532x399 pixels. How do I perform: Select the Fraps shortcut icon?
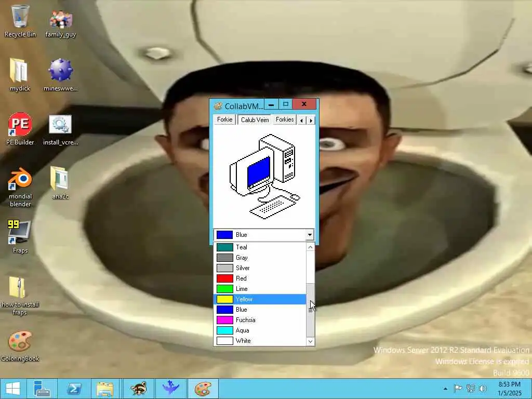pos(20,236)
